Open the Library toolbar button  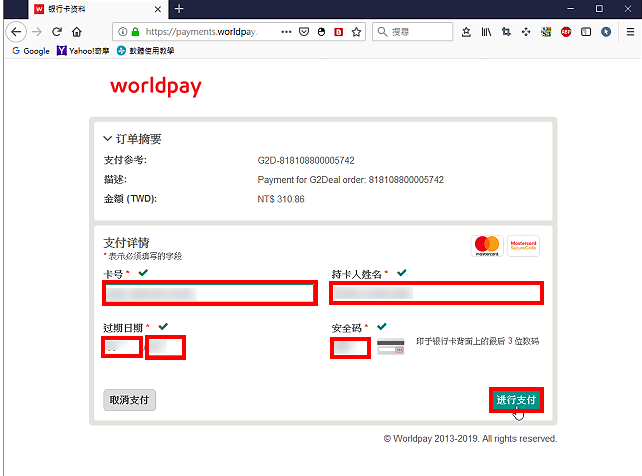coord(486,32)
